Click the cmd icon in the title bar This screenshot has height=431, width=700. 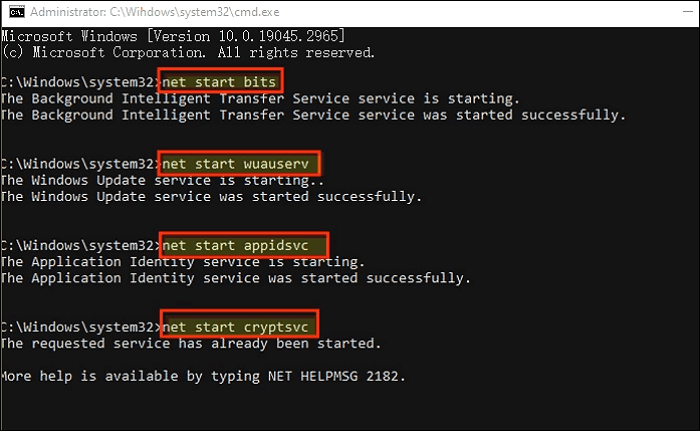tap(13, 11)
